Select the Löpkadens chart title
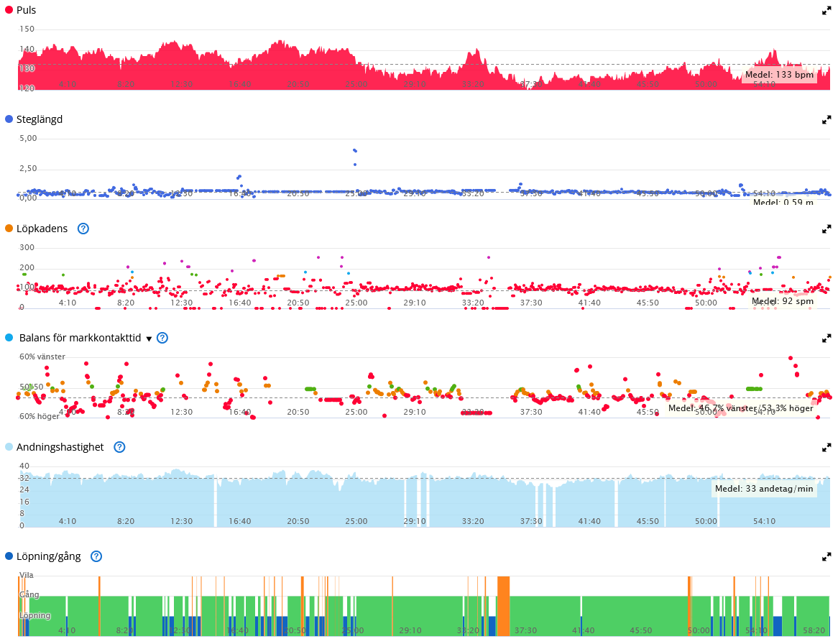Viewport: 838px width, 644px height. tap(42, 229)
